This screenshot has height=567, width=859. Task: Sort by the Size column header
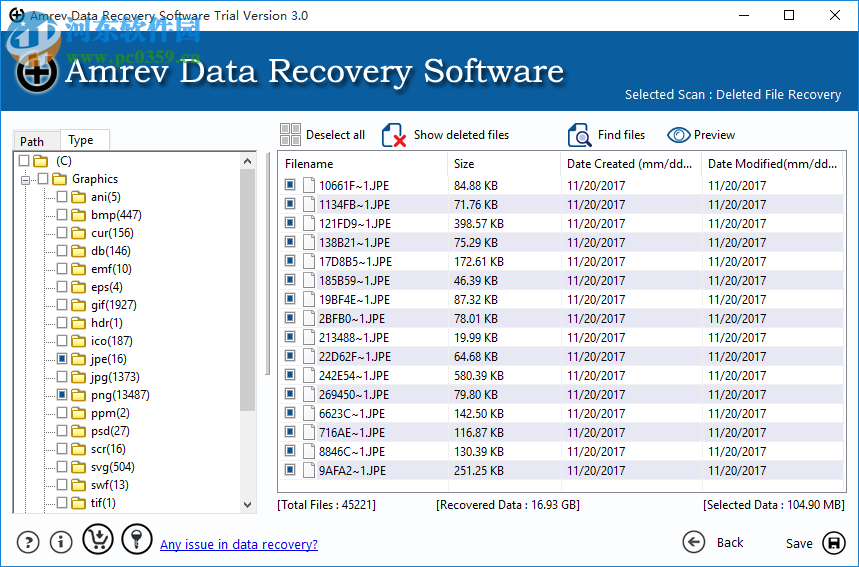[504, 164]
